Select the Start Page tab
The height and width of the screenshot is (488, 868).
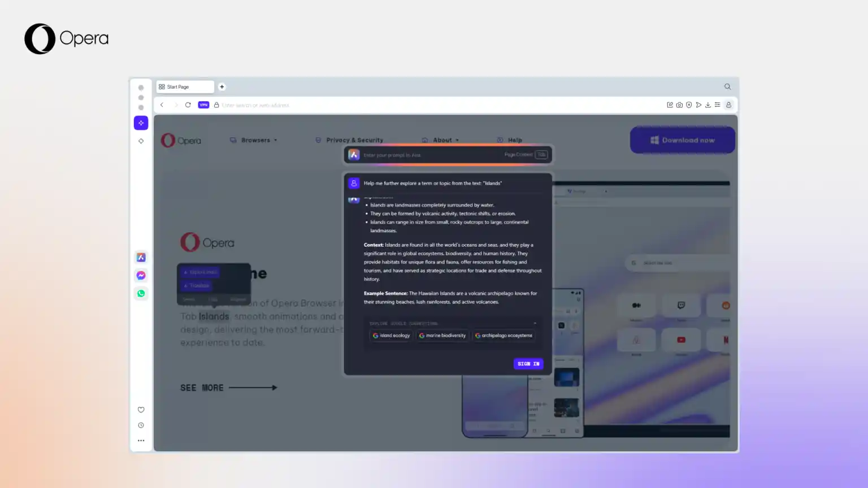click(184, 87)
